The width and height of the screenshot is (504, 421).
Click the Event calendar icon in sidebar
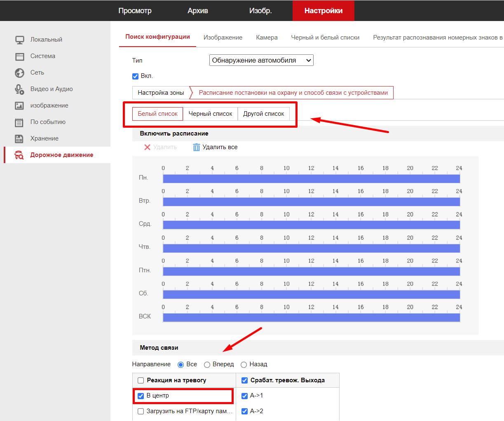pos(19,122)
